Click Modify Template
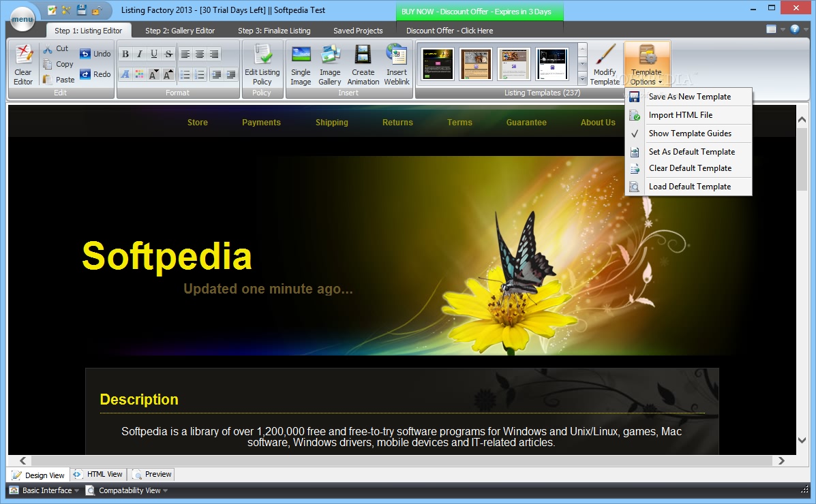Viewport: 816px width, 504px height. 605,65
